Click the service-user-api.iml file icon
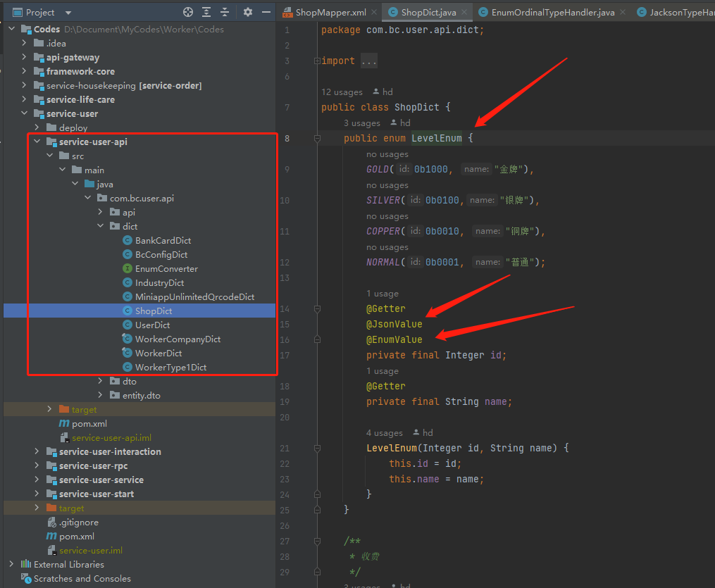 (64, 437)
